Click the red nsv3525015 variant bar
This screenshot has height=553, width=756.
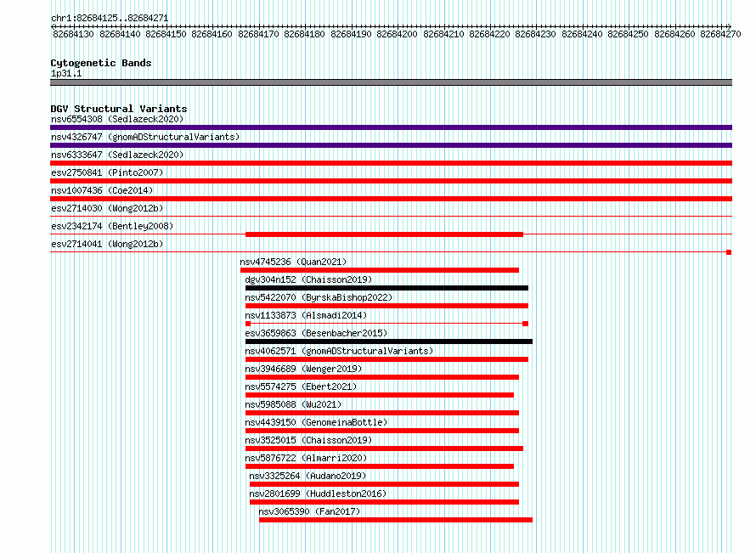(384, 449)
